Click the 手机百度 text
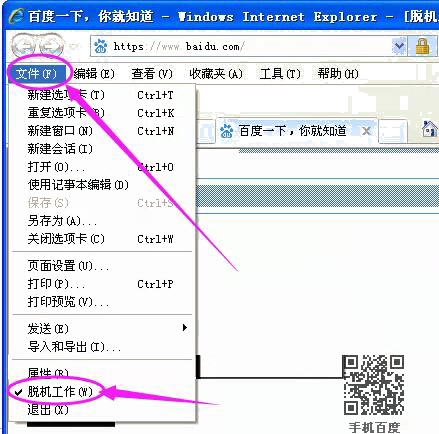 click(x=374, y=427)
